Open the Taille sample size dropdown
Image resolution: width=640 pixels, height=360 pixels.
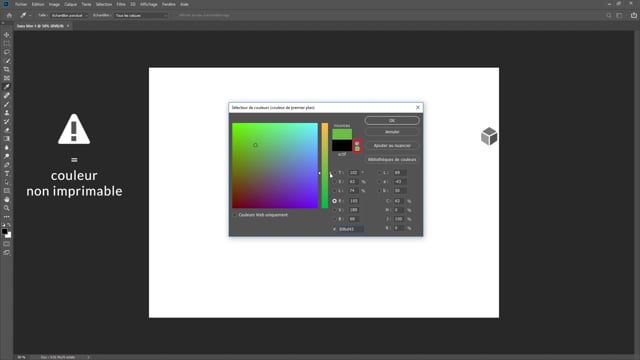[x=69, y=16]
